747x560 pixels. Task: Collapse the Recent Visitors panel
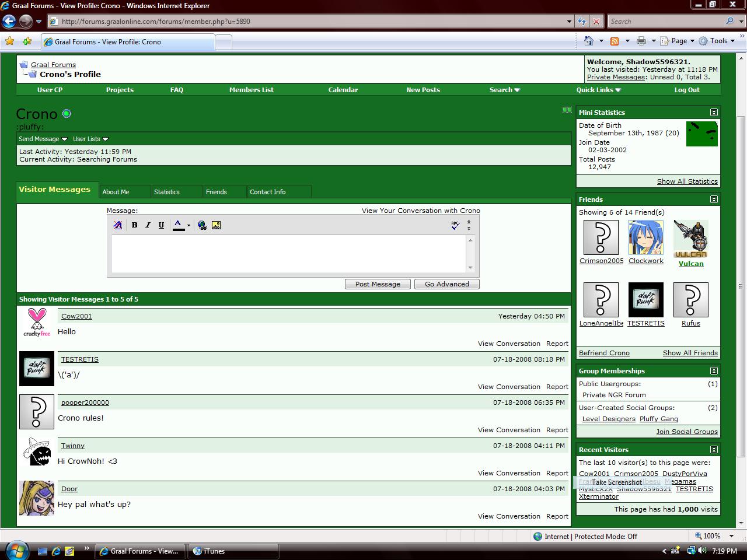[x=713, y=450]
